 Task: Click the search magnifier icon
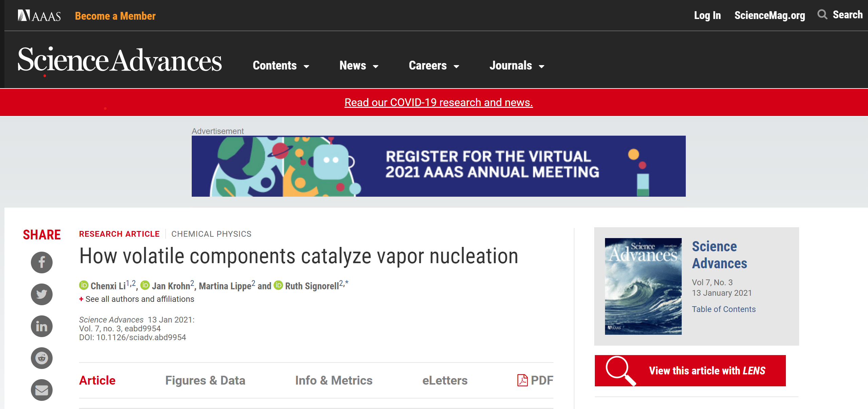pos(822,15)
